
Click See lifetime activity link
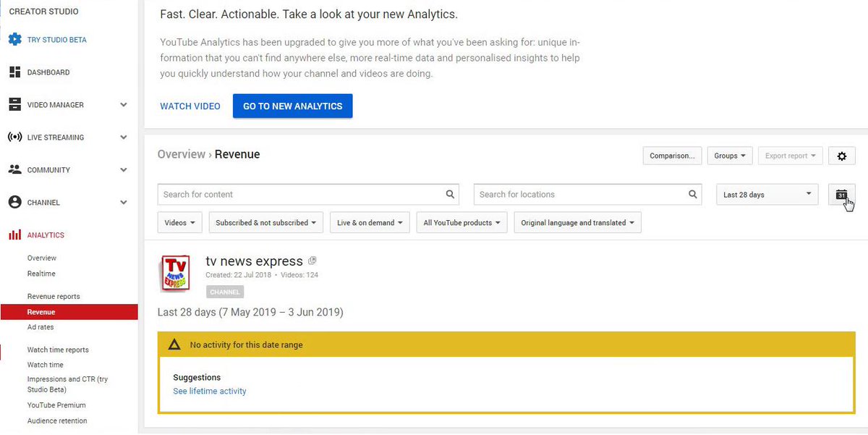pos(210,391)
